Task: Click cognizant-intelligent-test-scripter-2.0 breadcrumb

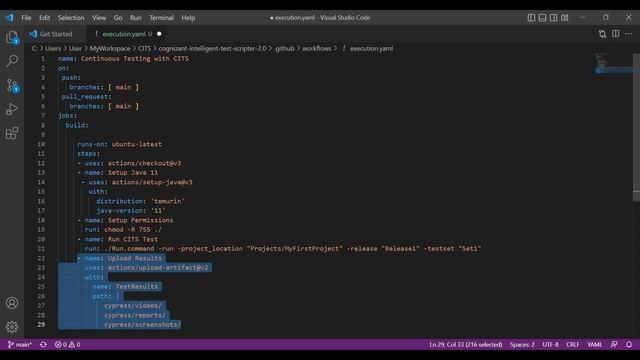Action: 212,49
